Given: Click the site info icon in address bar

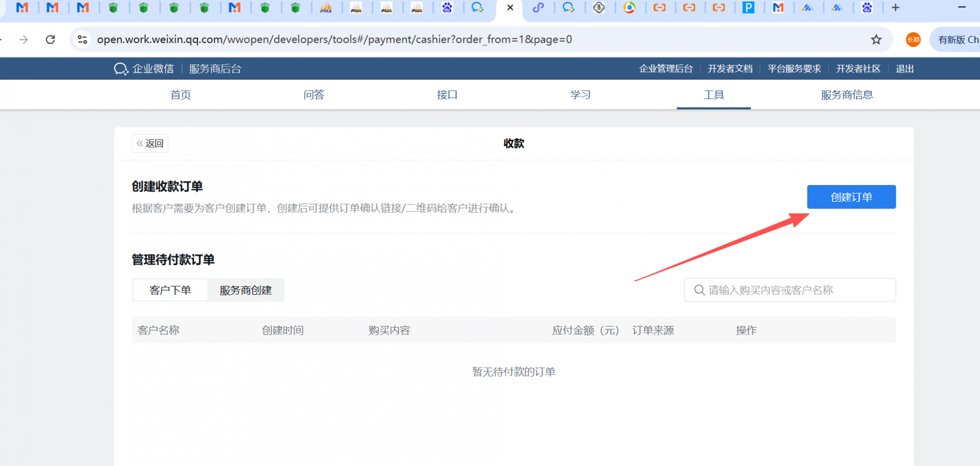Looking at the screenshot, I should point(82,39).
